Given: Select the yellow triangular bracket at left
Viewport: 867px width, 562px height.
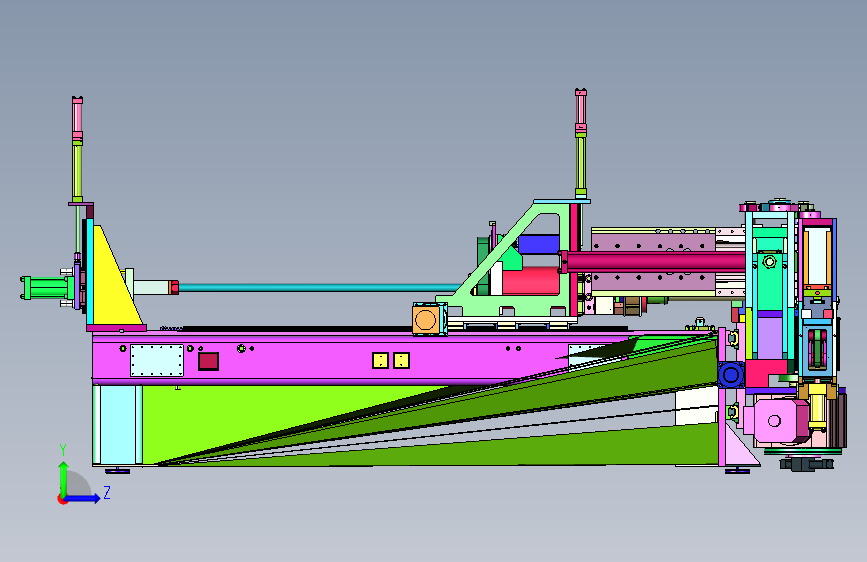Looking at the screenshot, I should (113, 279).
